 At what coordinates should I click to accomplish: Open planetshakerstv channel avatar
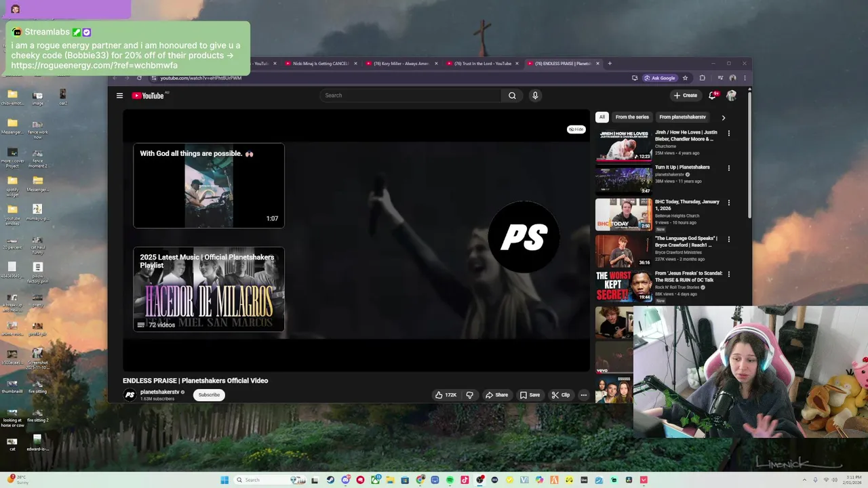point(130,395)
